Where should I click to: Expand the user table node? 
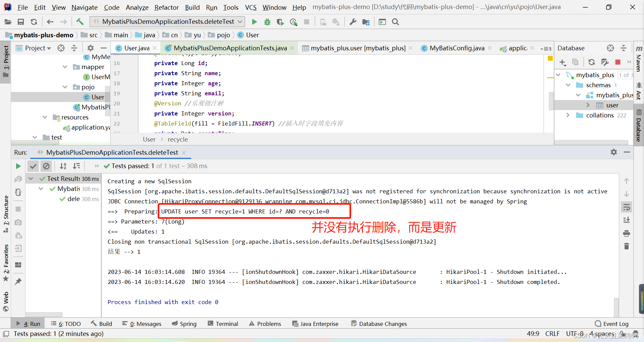click(588, 105)
